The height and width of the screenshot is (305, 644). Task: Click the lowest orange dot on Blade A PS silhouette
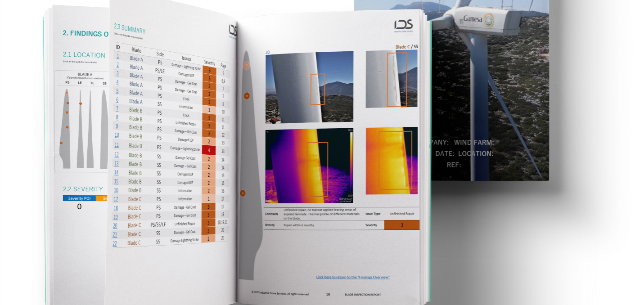[61, 143]
